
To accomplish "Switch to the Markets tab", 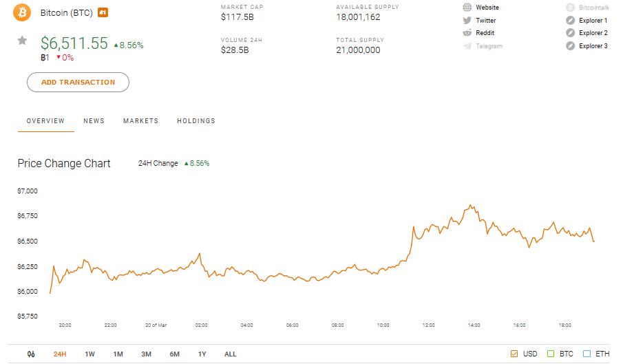I will [140, 121].
